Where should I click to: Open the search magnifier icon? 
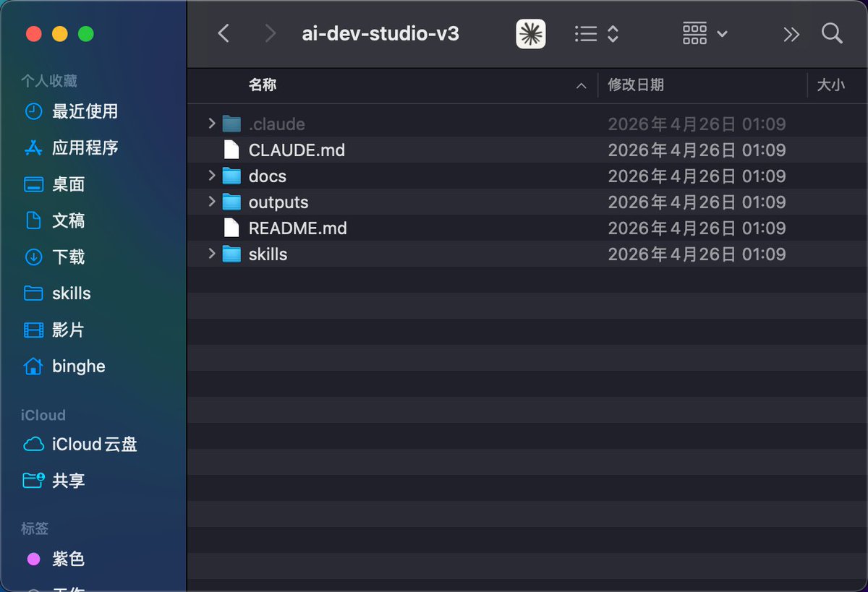(x=832, y=33)
